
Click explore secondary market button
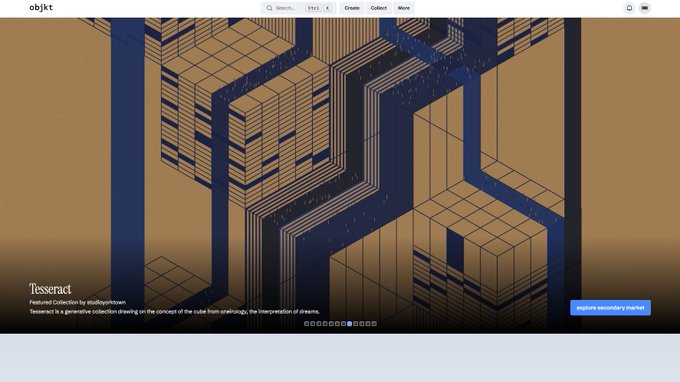pos(610,307)
